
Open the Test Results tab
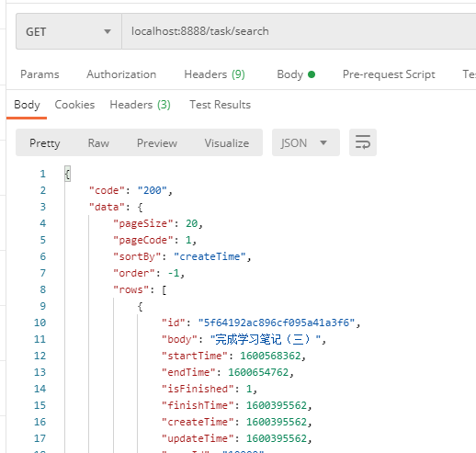220,105
